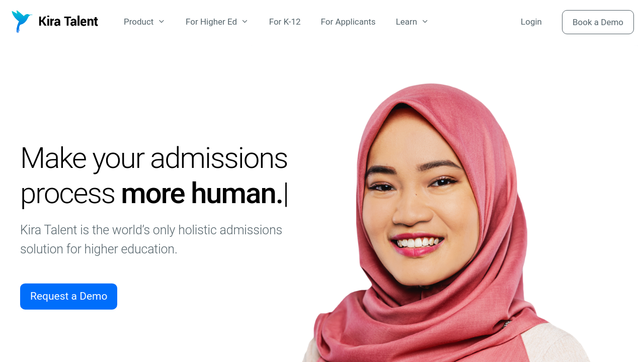Expand the chevron beside For Higher Ed
Screen dimensions: 644x362
coord(245,22)
